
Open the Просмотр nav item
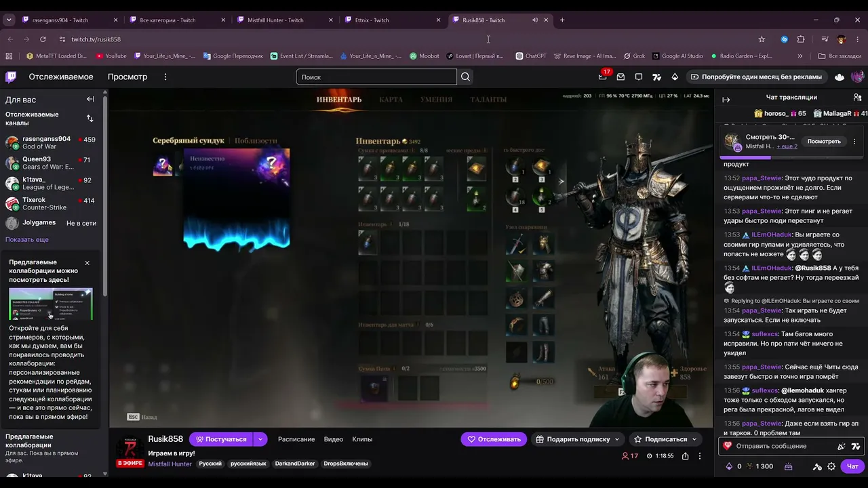[127, 77]
